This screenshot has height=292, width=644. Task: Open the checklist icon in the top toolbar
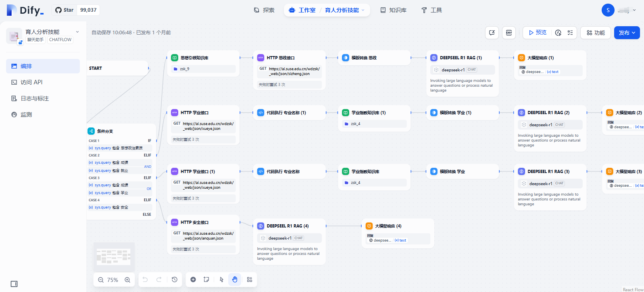(570, 33)
